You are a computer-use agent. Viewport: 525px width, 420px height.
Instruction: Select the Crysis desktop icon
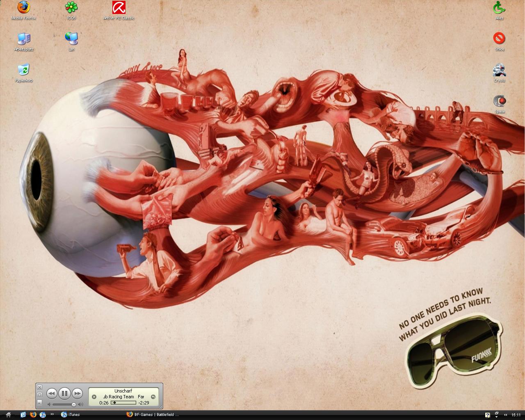click(x=499, y=73)
